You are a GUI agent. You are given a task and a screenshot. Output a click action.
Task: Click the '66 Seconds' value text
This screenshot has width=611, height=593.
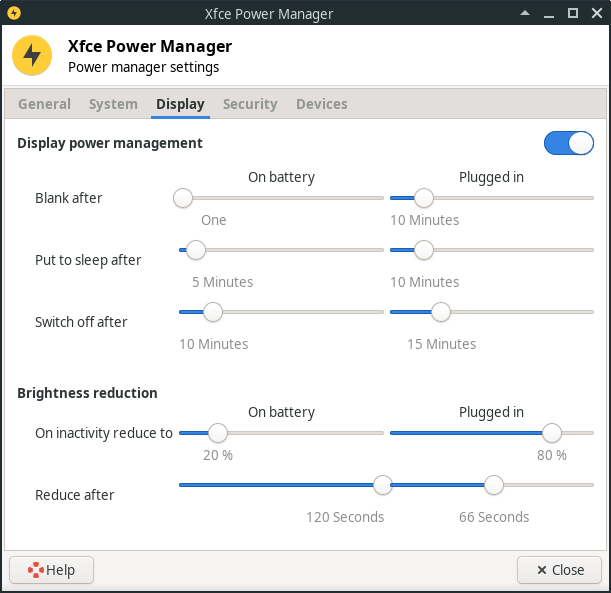[x=494, y=517]
